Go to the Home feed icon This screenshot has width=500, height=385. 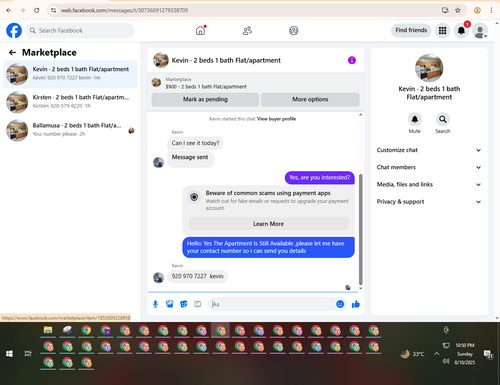tap(200, 31)
